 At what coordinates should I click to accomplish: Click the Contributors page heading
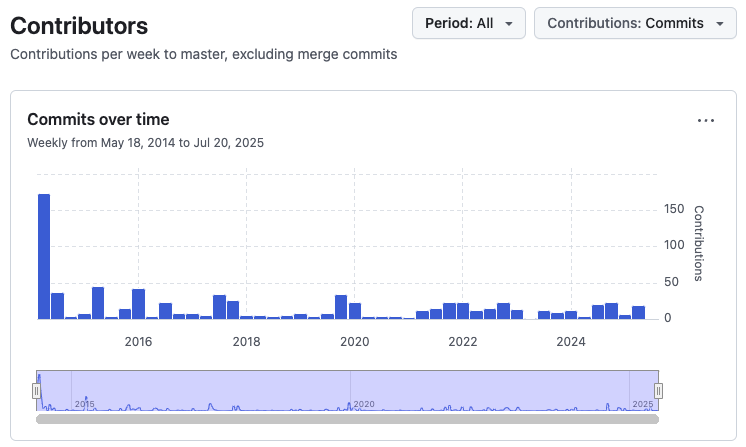point(79,26)
